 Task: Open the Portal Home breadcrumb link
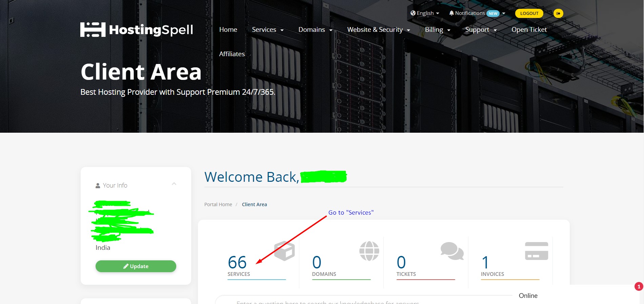coord(218,204)
